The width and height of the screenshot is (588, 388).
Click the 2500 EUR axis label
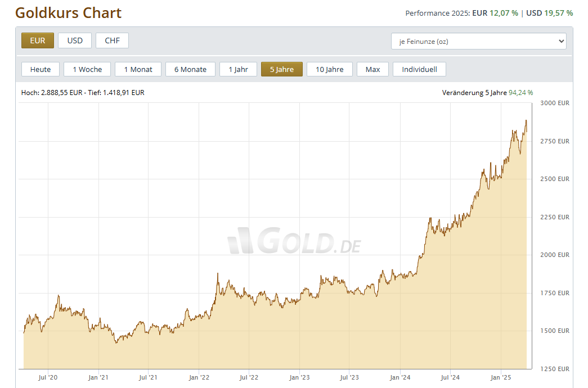pos(555,179)
